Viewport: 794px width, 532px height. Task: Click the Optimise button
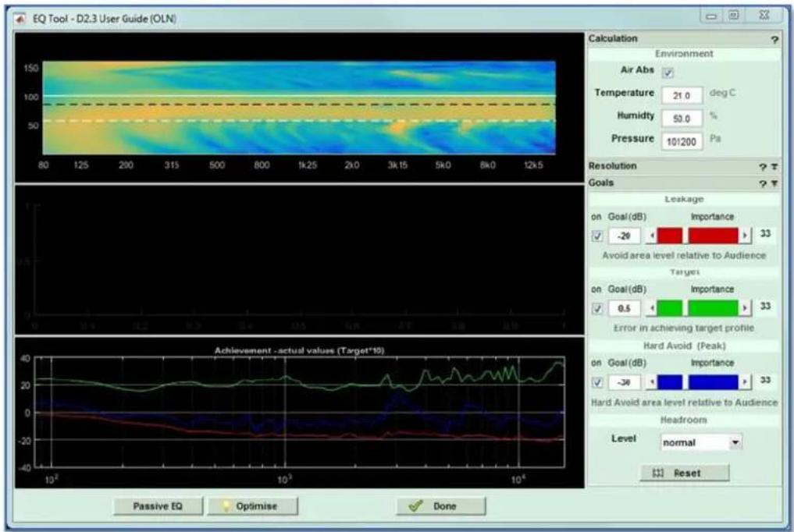pyautogui.click(x=252, y=506)
